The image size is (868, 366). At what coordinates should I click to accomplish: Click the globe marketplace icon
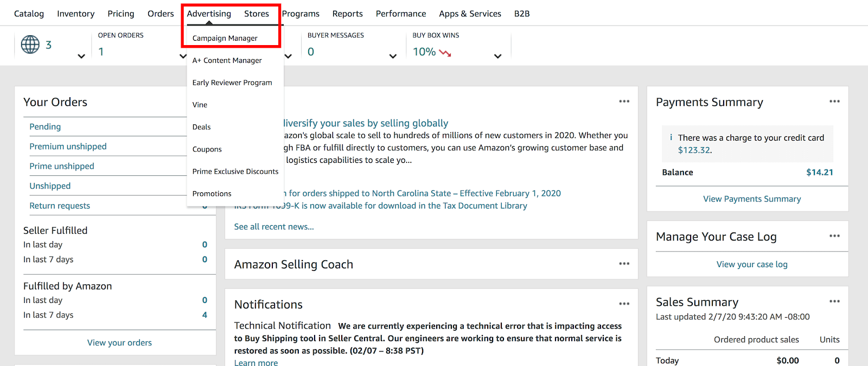point(30,45)
